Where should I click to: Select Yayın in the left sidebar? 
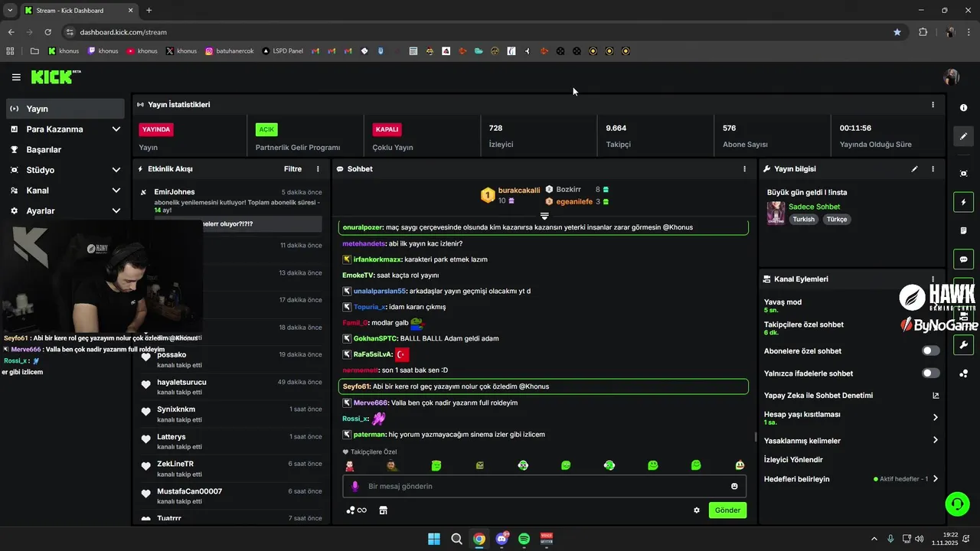pos(65,109)
